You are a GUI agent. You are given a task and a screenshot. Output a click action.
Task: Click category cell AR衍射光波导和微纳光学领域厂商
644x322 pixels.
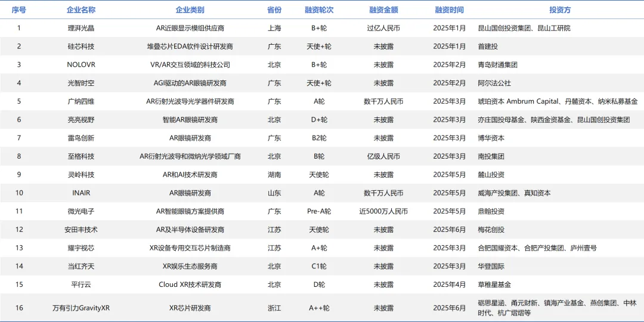pos(190,156)
